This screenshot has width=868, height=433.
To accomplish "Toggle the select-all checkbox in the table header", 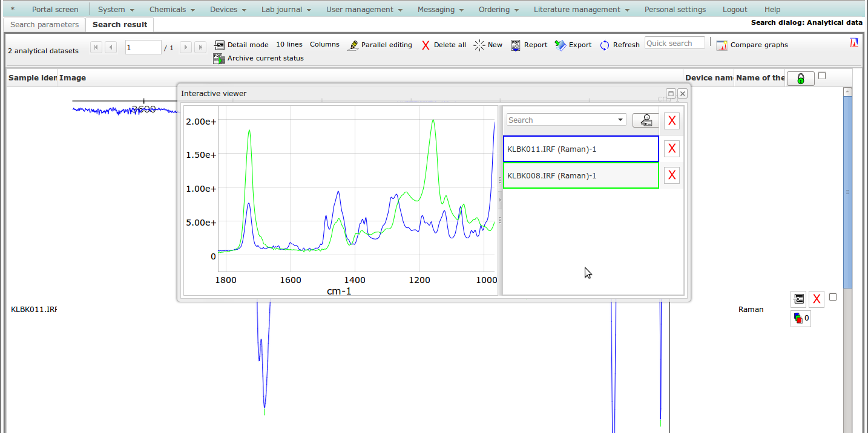I will (x=821, y=76).
